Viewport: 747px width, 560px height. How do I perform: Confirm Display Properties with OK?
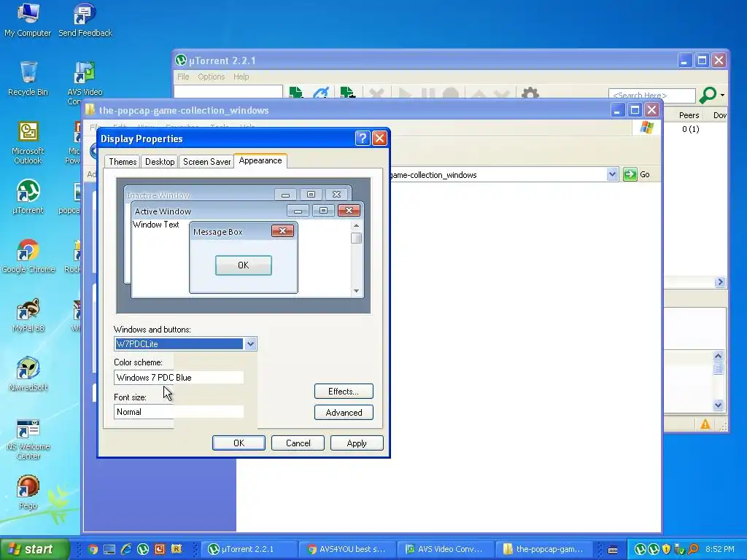pyautogui.click(x=239, y=443)
